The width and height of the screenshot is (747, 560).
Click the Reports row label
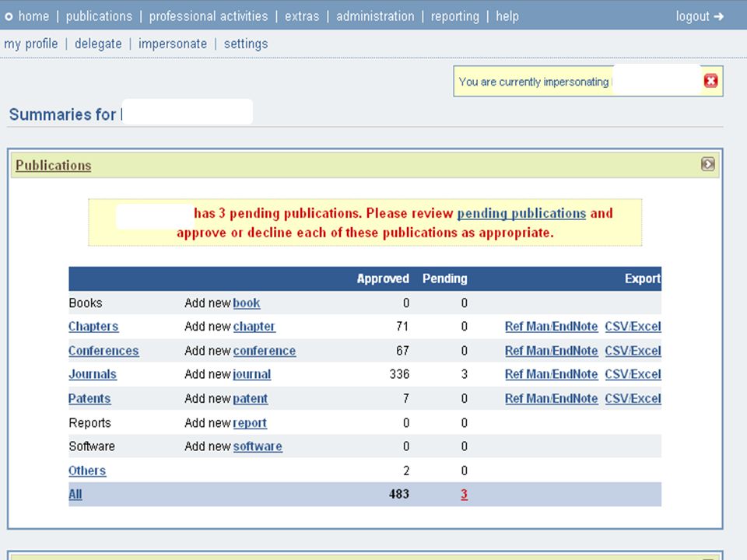click(89, 423)
